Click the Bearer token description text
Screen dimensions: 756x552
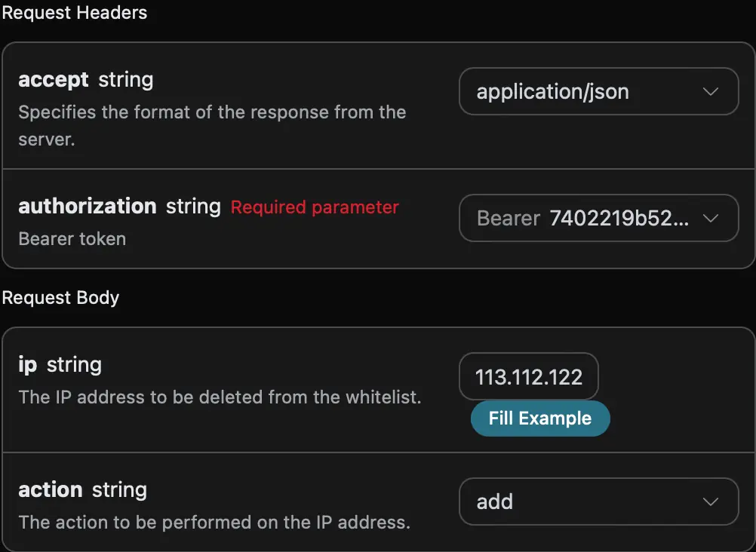pyautogui.click(x=72, y=239)
